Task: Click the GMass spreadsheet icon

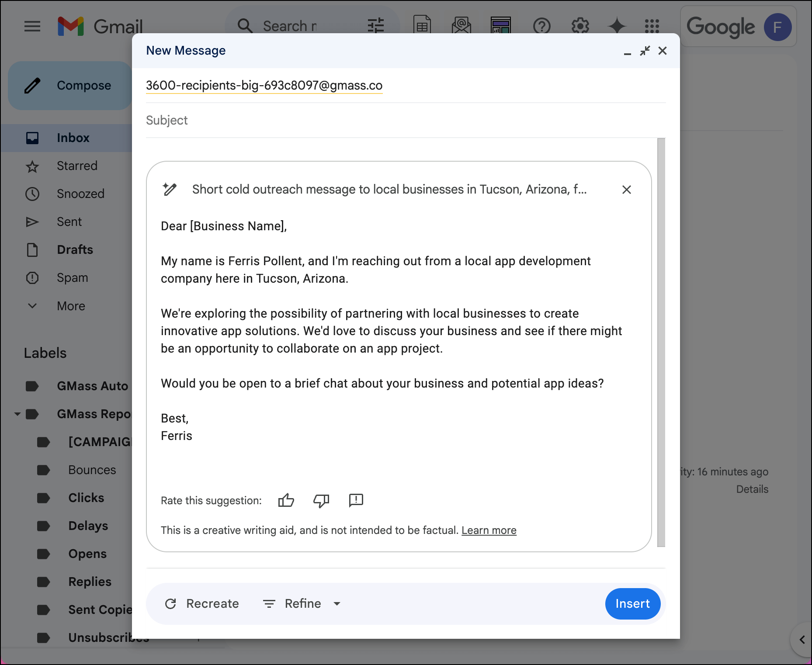Action: (x=422, y=25)
